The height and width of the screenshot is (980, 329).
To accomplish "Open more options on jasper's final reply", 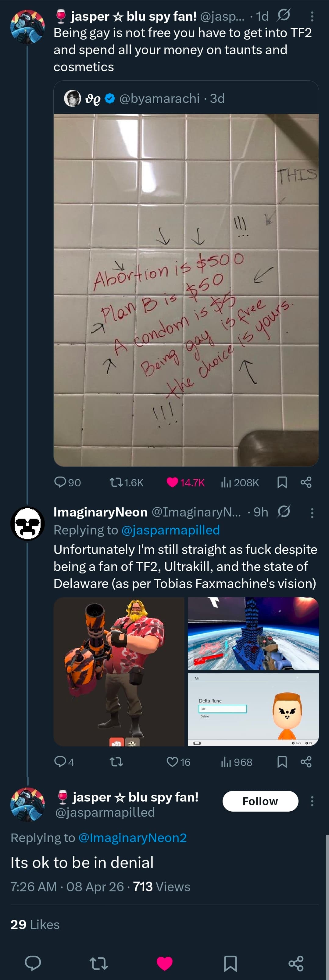I will 312,801.
